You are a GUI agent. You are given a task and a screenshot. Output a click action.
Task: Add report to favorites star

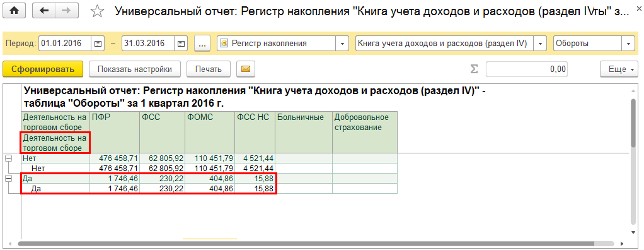pyautogui.click(x=97, y=11)
